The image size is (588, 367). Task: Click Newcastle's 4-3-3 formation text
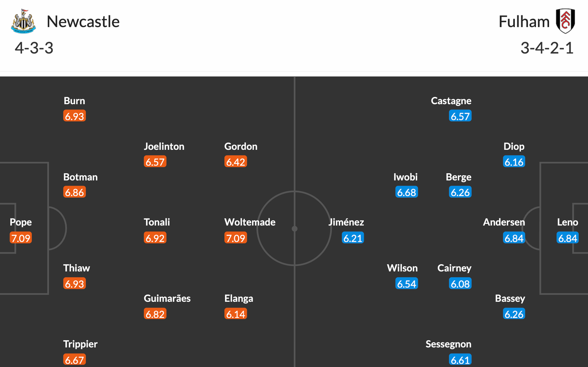(x=34, y=48)
